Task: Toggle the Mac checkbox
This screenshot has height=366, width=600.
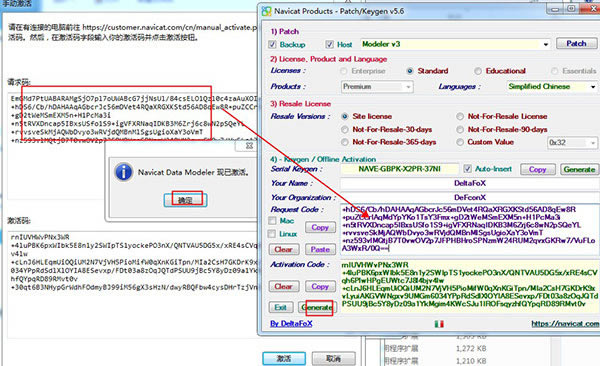Action: tap(272, 221)
